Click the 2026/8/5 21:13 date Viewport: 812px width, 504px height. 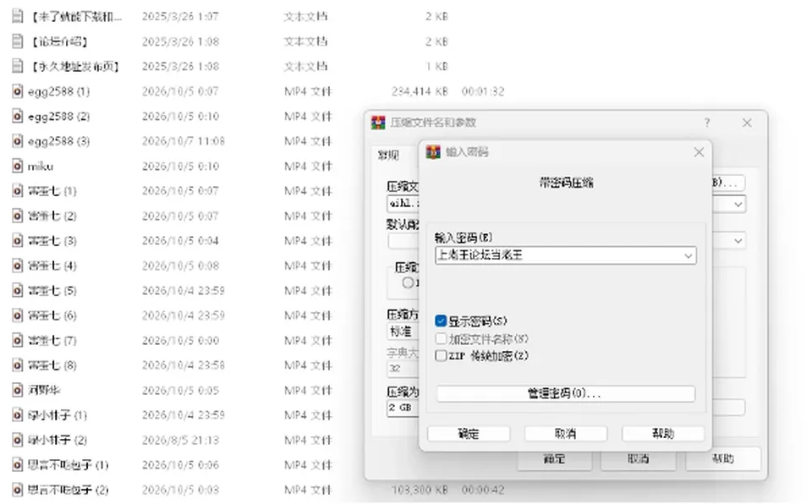pos(180,440)
